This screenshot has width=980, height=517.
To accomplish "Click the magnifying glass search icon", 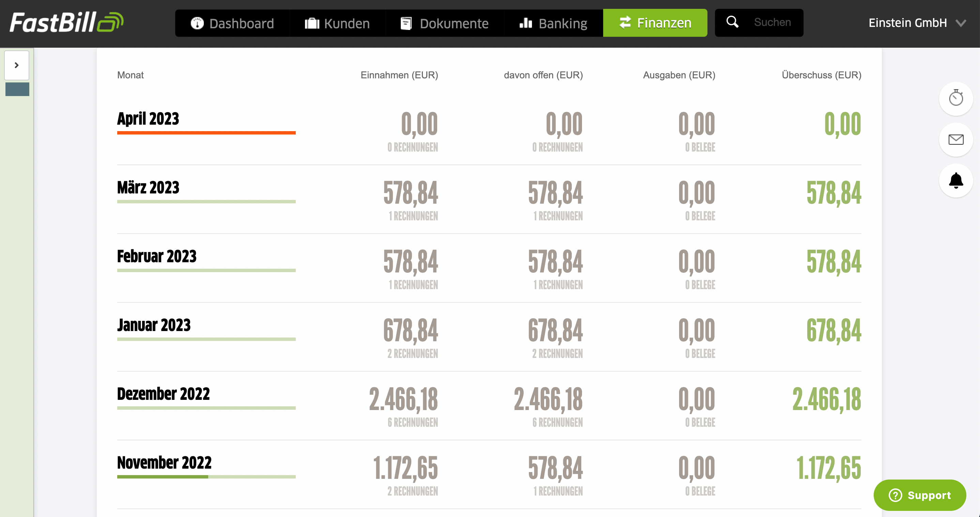I will pos(732,22).
